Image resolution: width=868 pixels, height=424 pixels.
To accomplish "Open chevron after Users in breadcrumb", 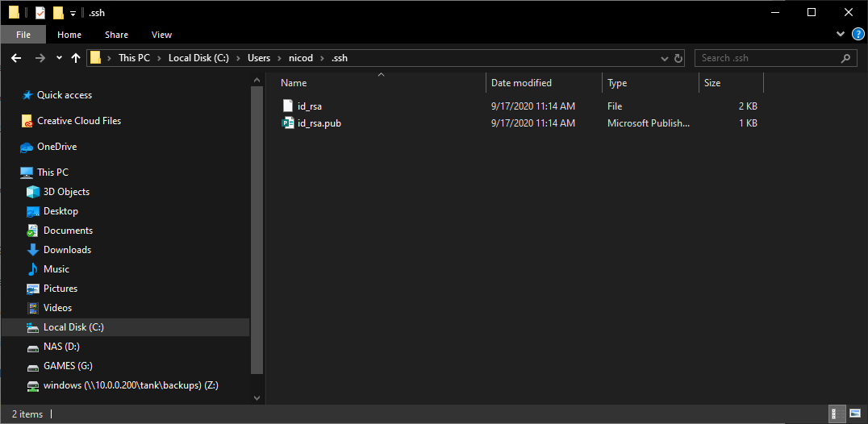I will click(280, 58).
